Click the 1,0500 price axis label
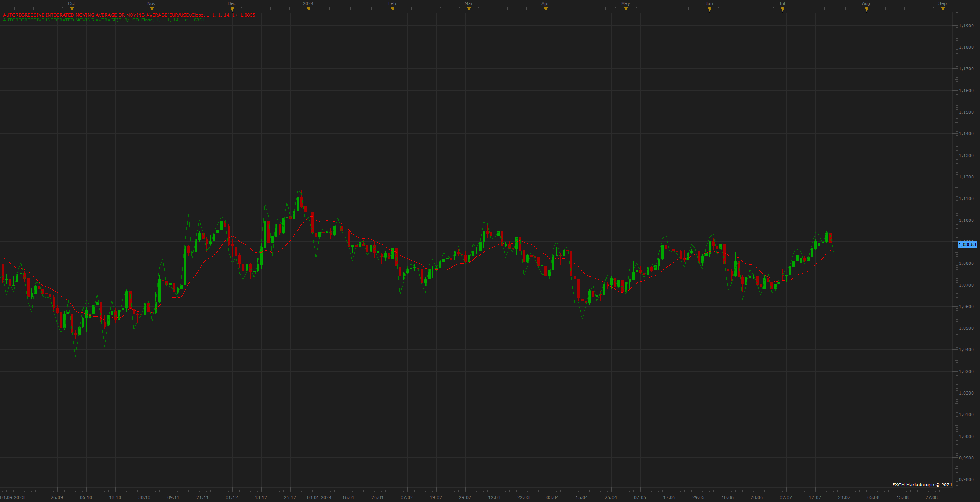This screenshot has height=502, width=980. [x=966, y=328]
